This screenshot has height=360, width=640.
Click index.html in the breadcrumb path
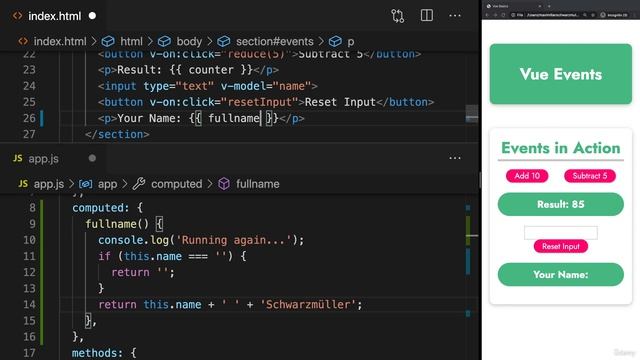click(60, 41)
